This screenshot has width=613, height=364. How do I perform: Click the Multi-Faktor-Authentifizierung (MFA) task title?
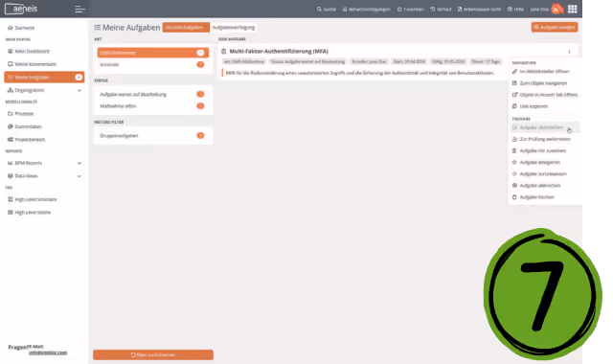(279, 51)
